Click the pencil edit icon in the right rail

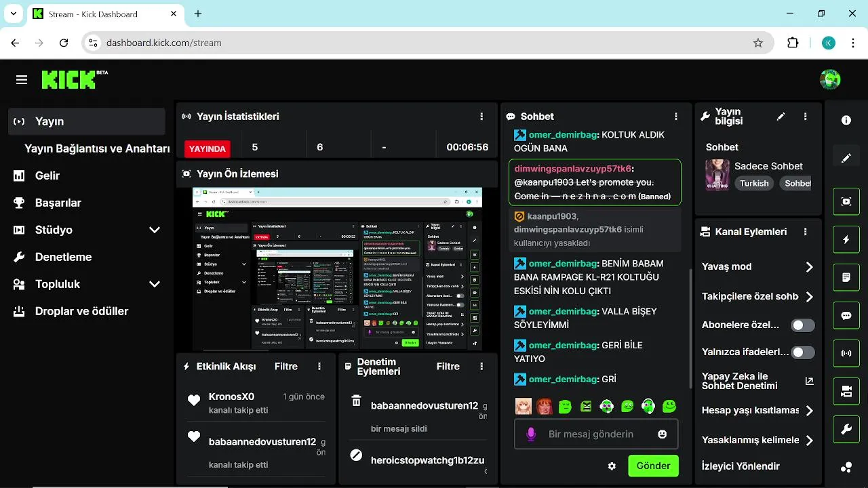[846, 158]
